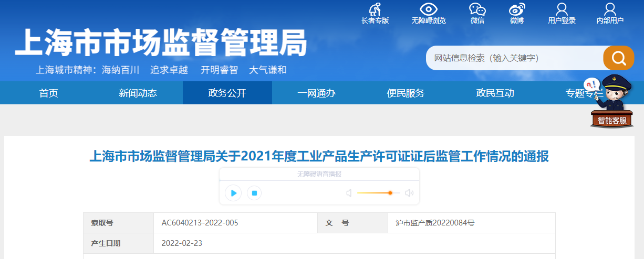Click the 内部用户 text label
This screenshot has height=259, width=644.
point(610,20)
